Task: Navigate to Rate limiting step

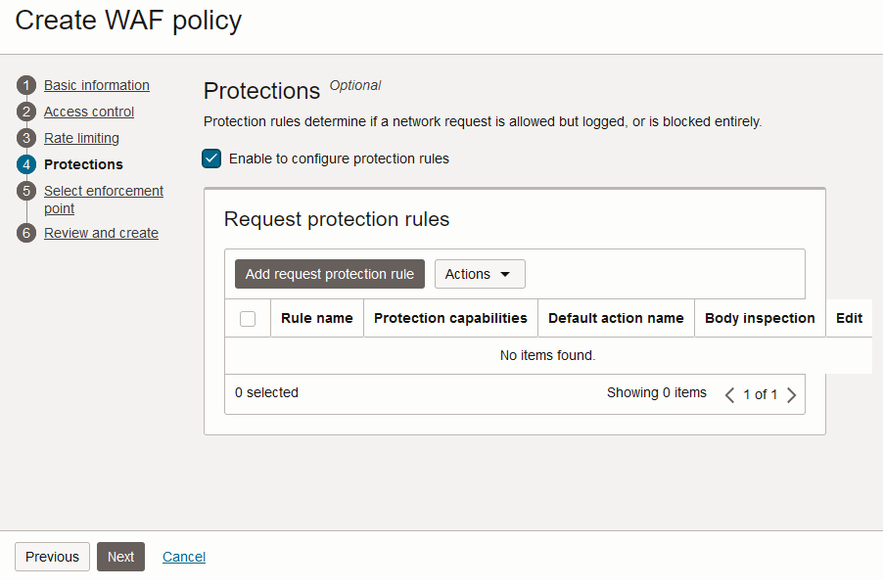Action: coord(81,139)
